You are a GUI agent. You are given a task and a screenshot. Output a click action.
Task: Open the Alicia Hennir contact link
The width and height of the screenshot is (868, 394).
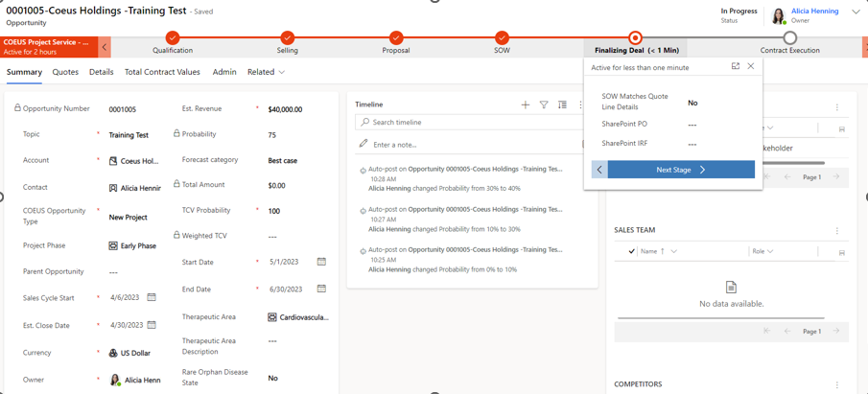[141, 188]
